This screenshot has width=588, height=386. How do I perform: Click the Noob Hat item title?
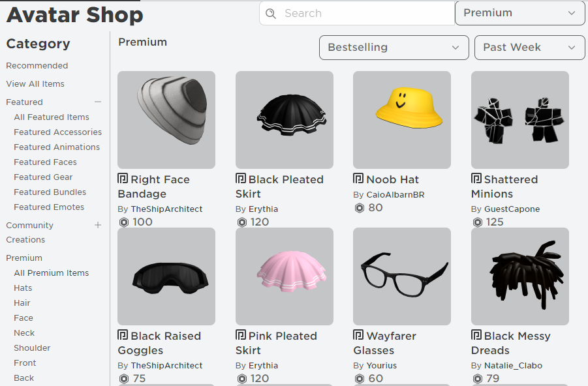tap(393, 179)
